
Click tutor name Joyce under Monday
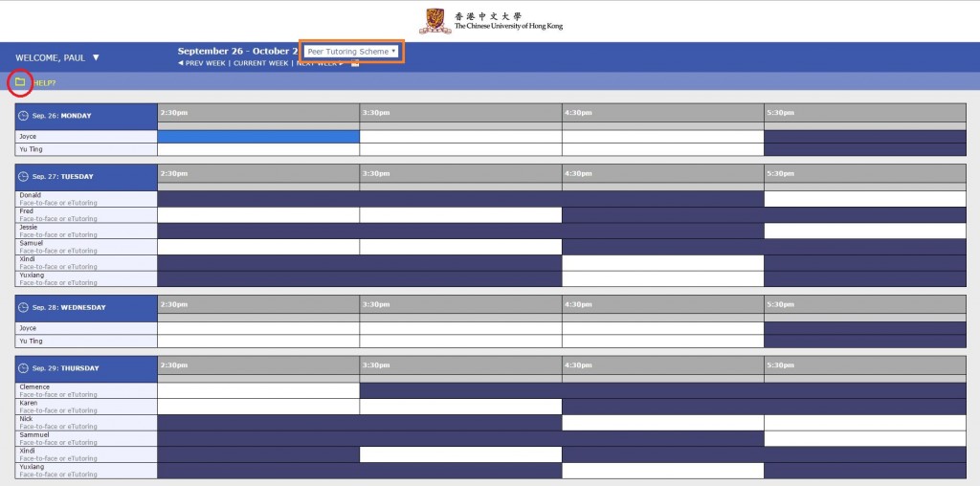coord(28,136)
